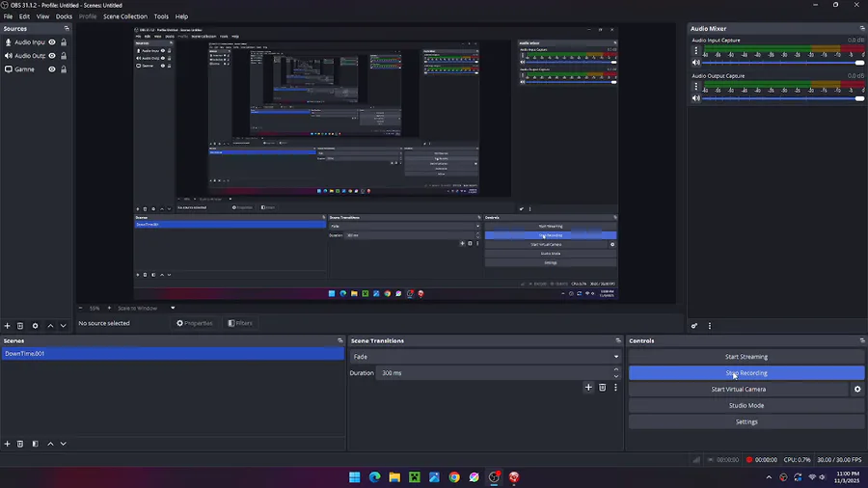
Task: Add a new source with the Sources plus icon
Action: [x=7, y=326]
